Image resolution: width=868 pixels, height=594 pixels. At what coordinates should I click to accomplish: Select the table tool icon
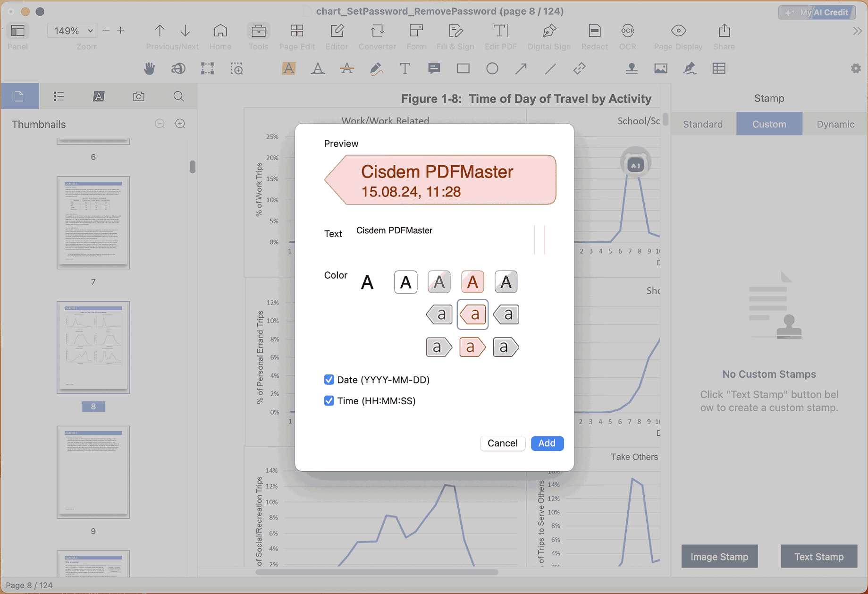pyautogui.click(x=719, y=68)
